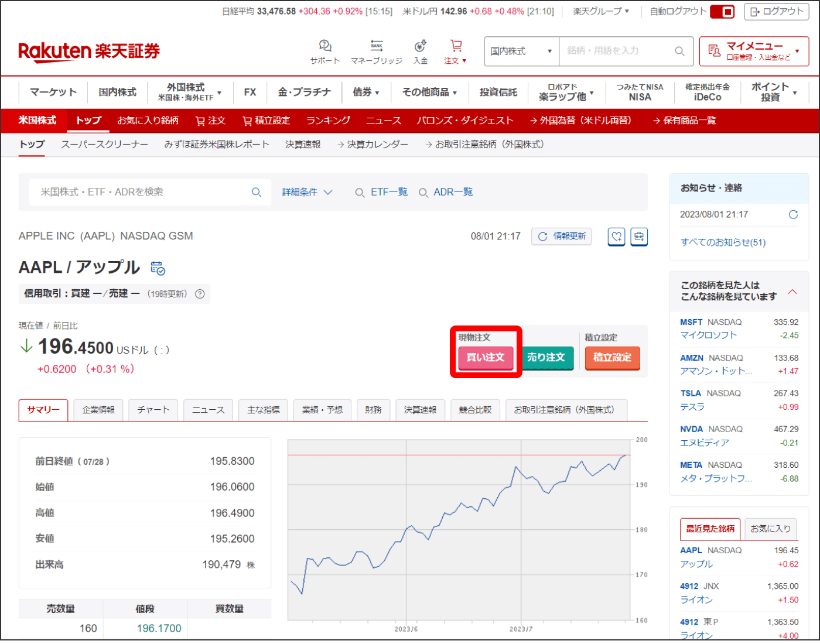Open ランキング in red navigation bar

tap(328, 121)
